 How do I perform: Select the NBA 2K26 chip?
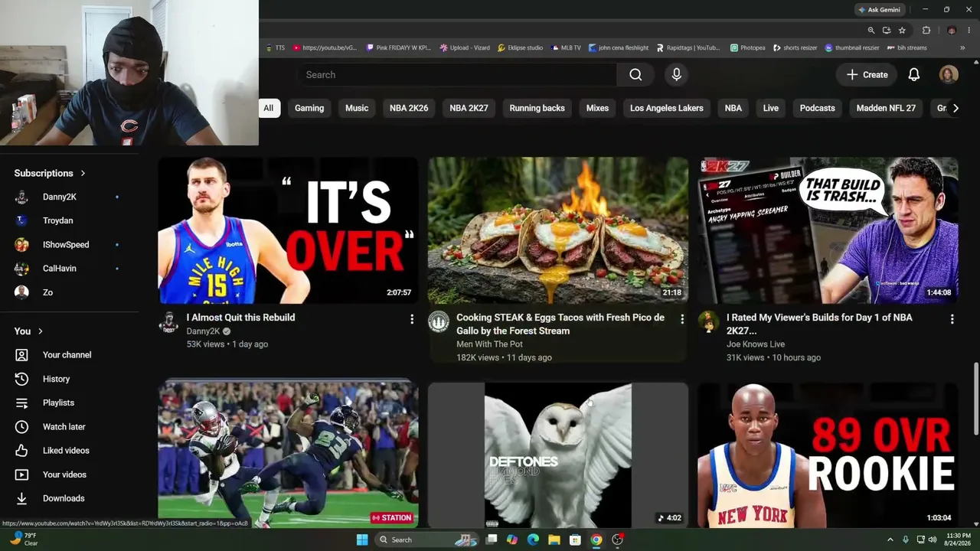(409, 108)
